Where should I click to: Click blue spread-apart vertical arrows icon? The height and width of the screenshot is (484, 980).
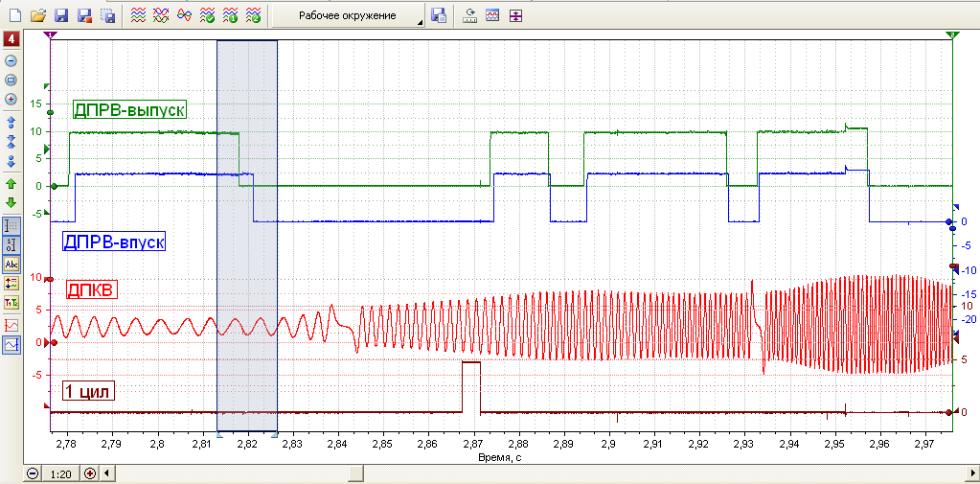(x=11, y=122)
